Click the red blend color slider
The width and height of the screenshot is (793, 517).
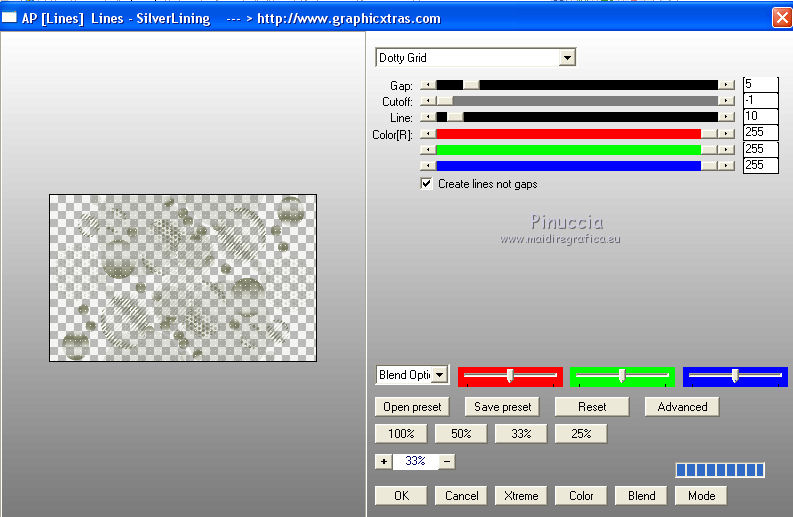[510, 376]
